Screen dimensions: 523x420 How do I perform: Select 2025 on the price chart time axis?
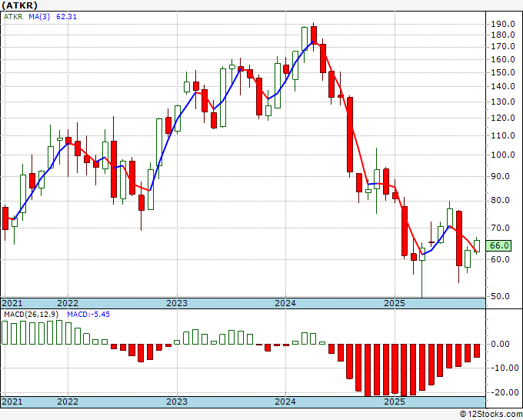[395, 303]
